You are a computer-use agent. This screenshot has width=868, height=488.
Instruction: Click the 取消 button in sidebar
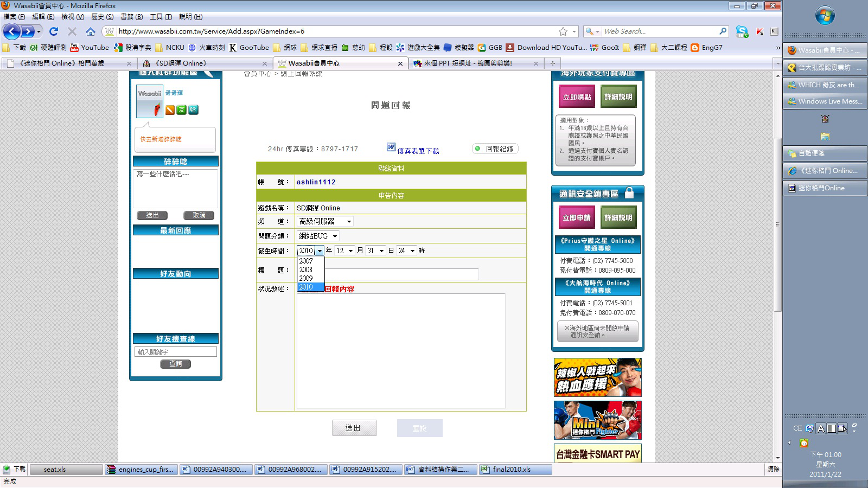pyautogui.click(x=199, y=215)
